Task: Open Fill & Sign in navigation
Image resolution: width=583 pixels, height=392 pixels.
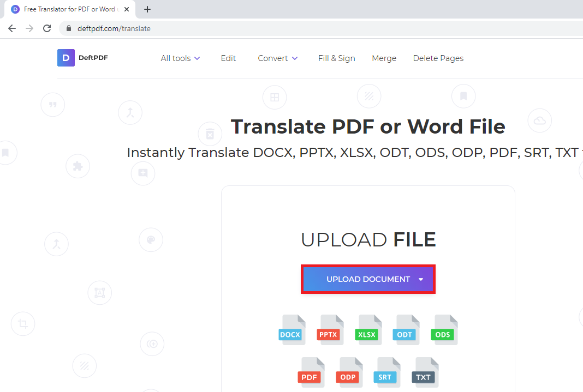Action: [x=336, y=58]
